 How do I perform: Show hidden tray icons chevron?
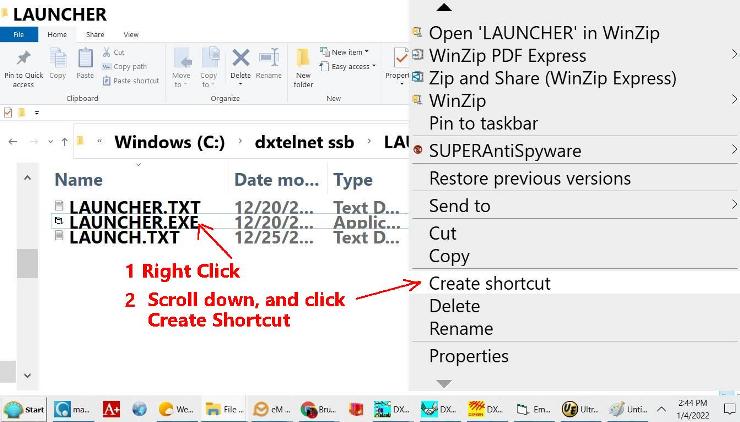(661, 409)
